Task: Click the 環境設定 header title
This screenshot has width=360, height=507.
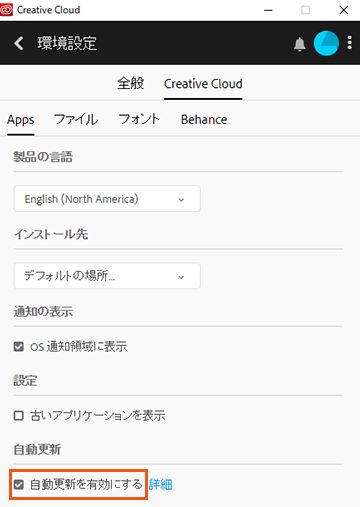Action: pyautogui.click(x=67, y=43)
